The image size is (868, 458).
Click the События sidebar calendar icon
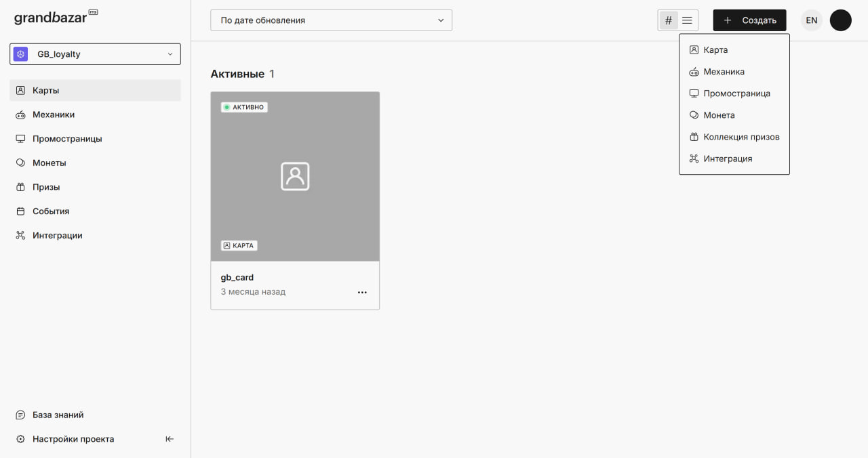(20, 211)
